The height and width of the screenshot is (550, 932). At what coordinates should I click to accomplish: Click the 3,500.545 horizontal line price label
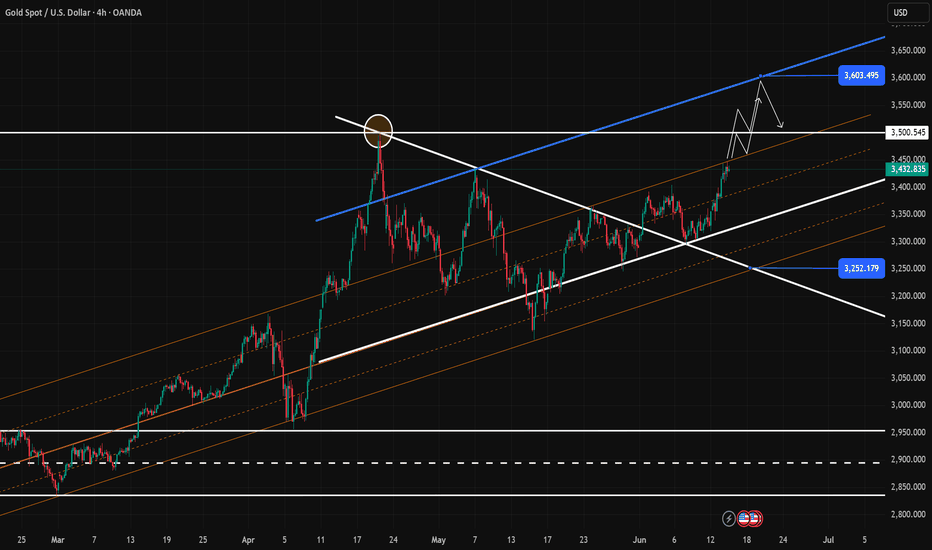(906, 132)
